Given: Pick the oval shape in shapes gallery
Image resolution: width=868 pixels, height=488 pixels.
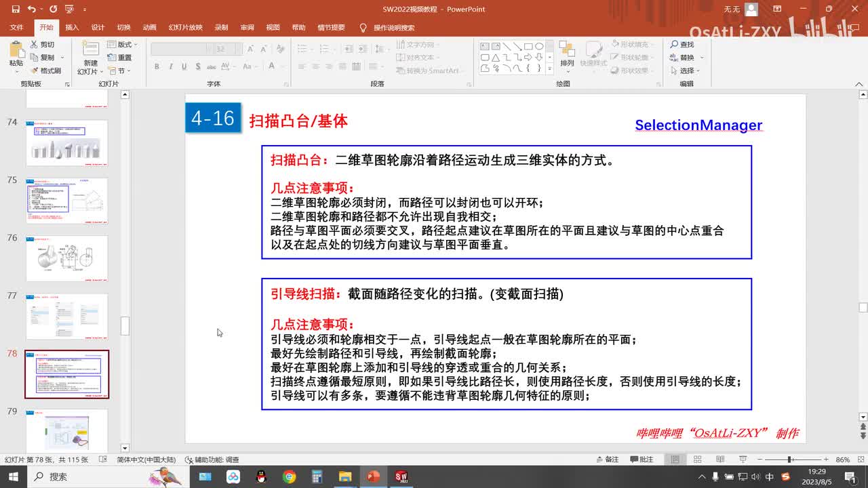Looking at the screenshot, I should click(539, 47).
